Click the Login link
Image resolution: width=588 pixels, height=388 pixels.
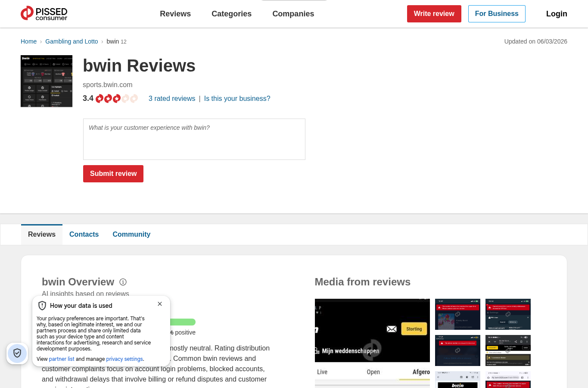coord(557,14)
